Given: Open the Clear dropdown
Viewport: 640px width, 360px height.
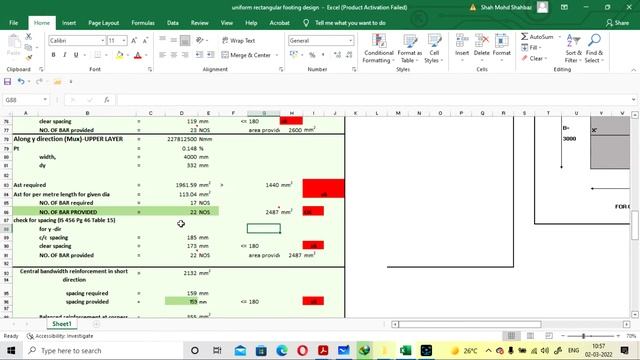Looking at the screenshot, I should [534, 58].
